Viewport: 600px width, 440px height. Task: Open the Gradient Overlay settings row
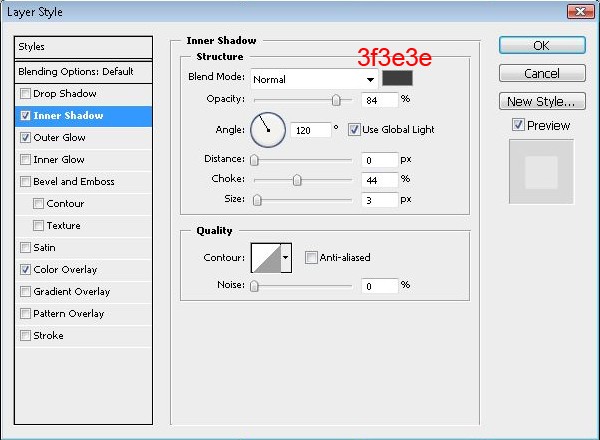[x=83, y=292]
